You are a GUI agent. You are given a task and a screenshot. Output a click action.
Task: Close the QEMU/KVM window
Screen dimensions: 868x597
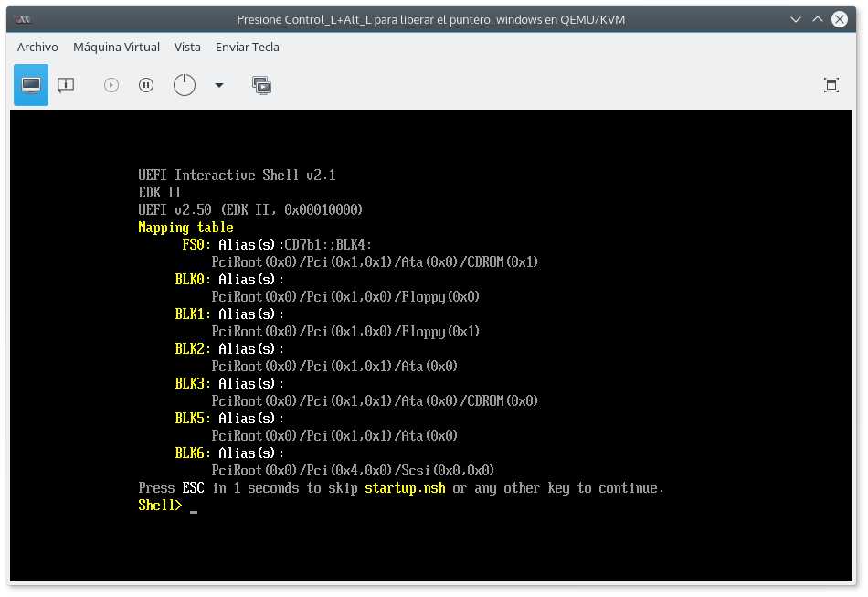click(x=839, y=19)
